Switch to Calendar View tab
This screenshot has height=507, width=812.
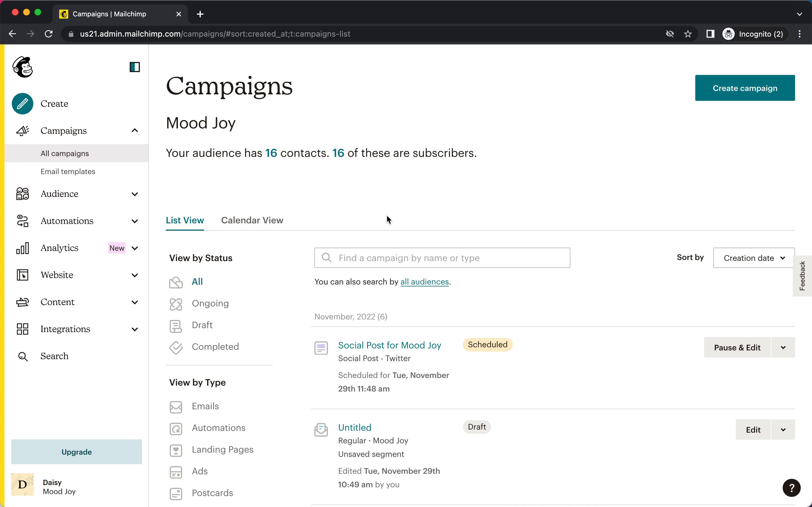tap(252, 220)
